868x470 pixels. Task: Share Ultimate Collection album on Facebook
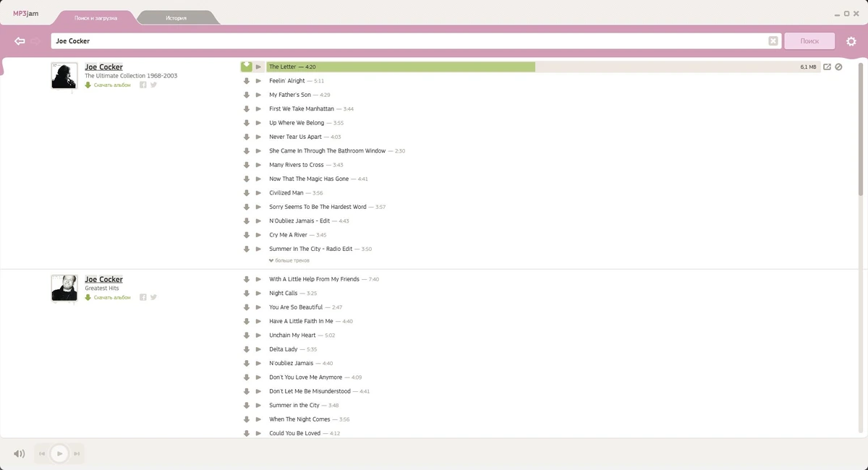(x=143, y=85)
